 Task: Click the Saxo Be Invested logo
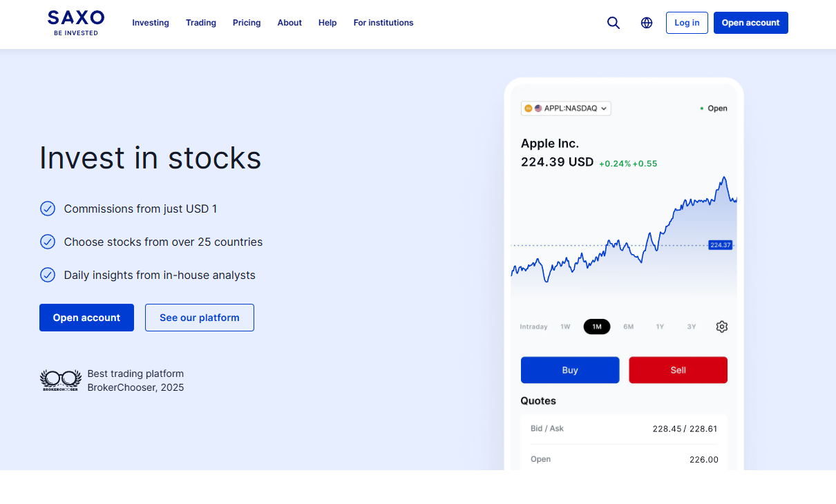(x=76, y=23)
